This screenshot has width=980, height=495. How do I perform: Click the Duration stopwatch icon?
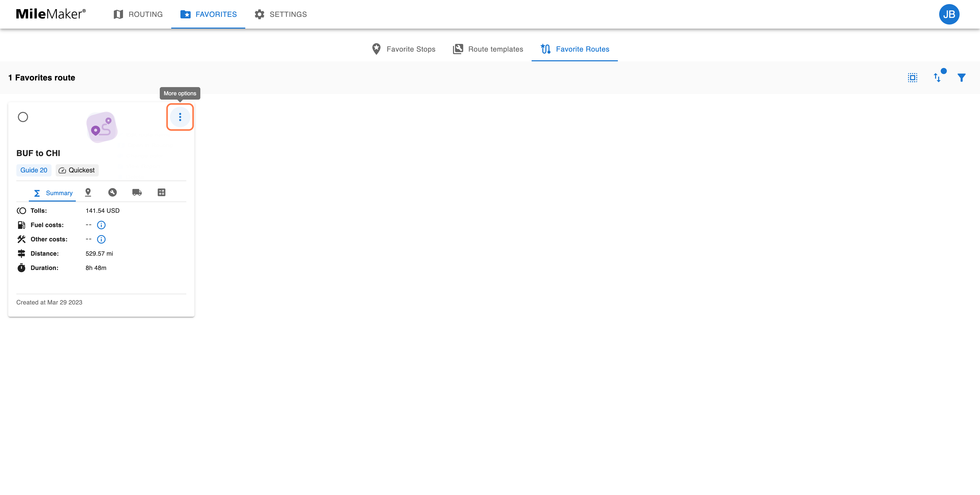[x=21, y=268]
